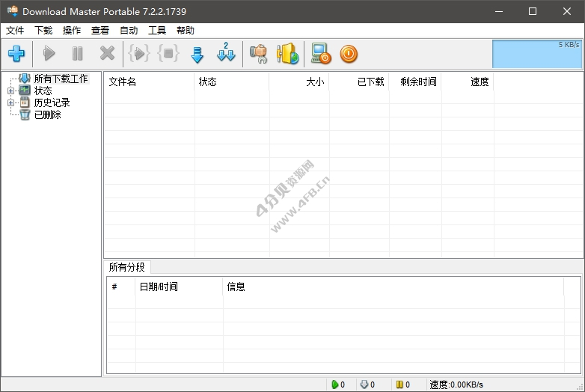Expand the 历史记录 tree node

(x=10, y=102)
